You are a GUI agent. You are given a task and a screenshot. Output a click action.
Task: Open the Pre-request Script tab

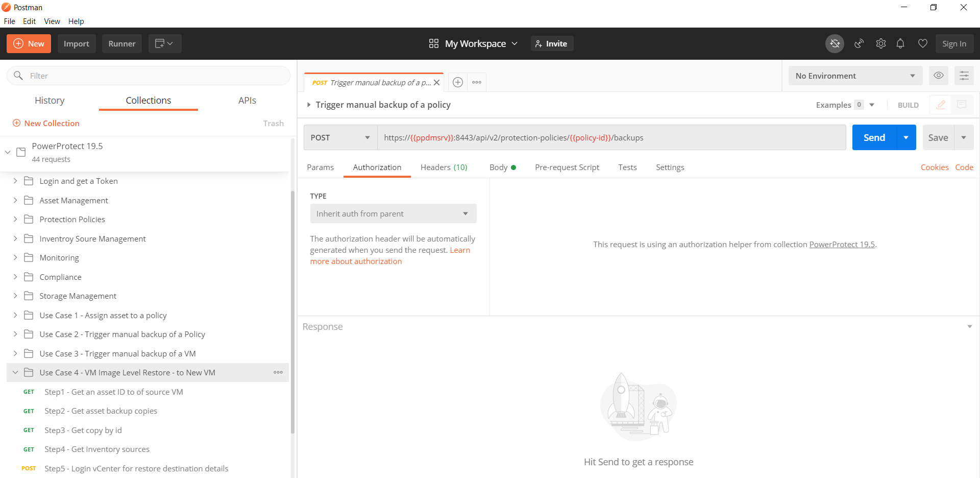(567, 167)
